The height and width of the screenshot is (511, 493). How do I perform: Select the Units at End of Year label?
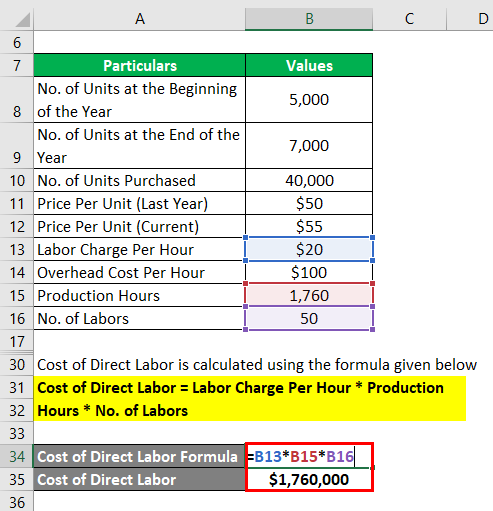140,146
